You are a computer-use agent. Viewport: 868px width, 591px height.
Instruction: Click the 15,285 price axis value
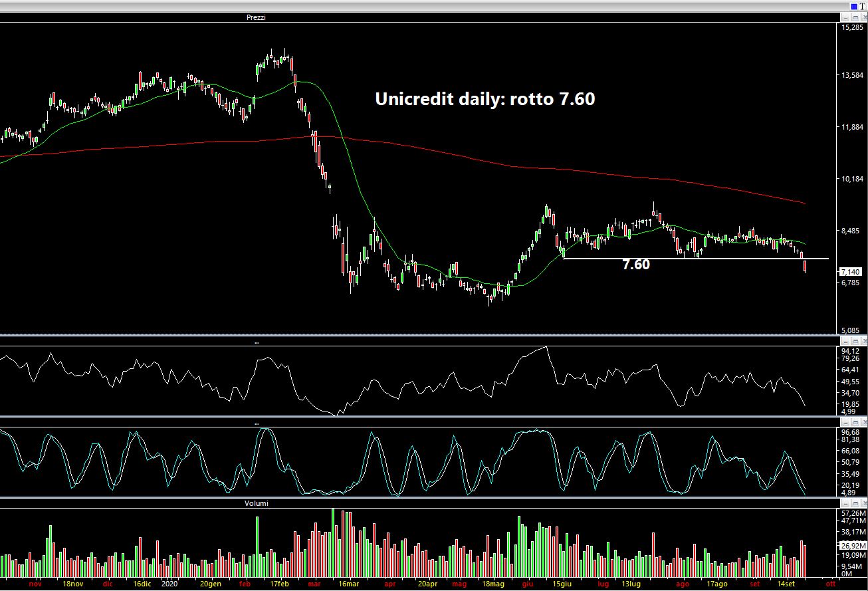pos(852,27)
